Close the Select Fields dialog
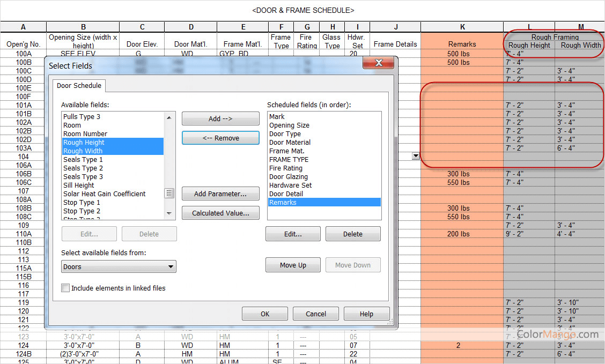The width and height of the screenshot is (605, 364). (x=379, y=63)
